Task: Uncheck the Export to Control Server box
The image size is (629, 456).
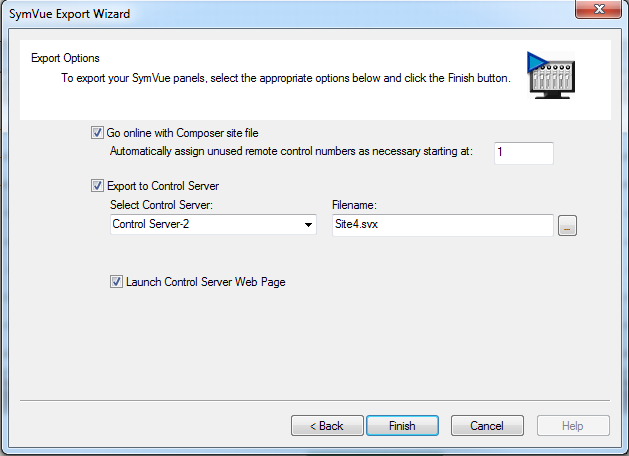Action: tap(97, 186)
